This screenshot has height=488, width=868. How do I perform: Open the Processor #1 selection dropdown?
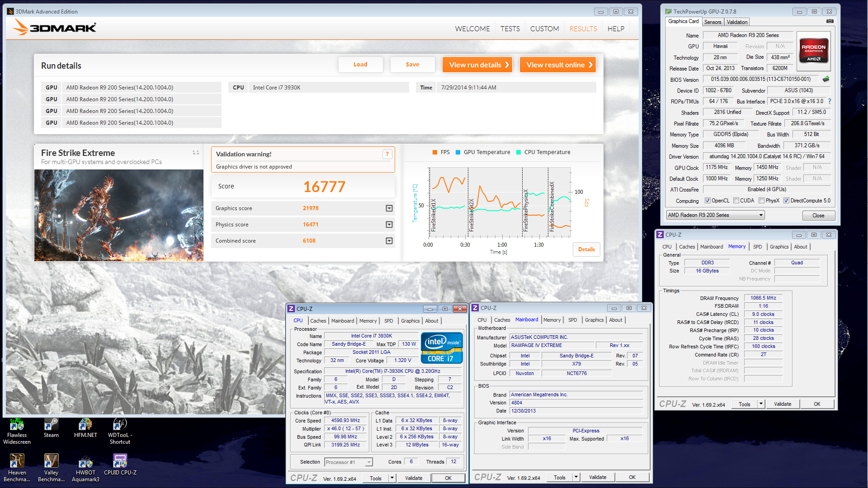[349, 462]
